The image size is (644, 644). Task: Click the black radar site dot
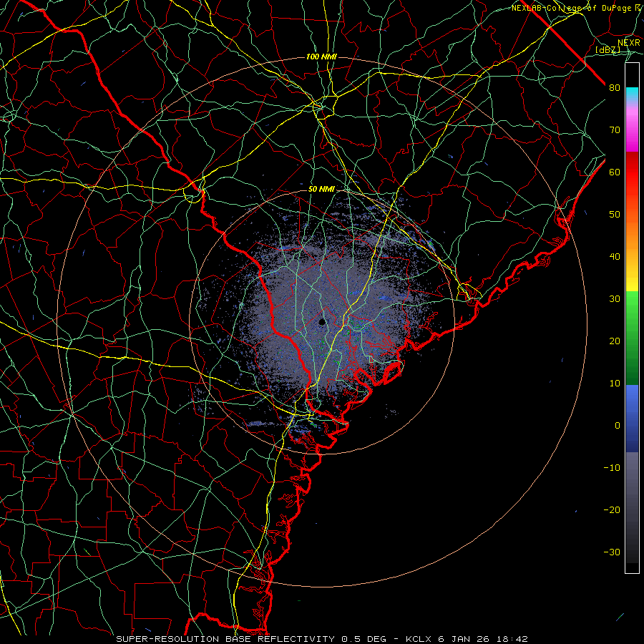click(x=322, y=322)
